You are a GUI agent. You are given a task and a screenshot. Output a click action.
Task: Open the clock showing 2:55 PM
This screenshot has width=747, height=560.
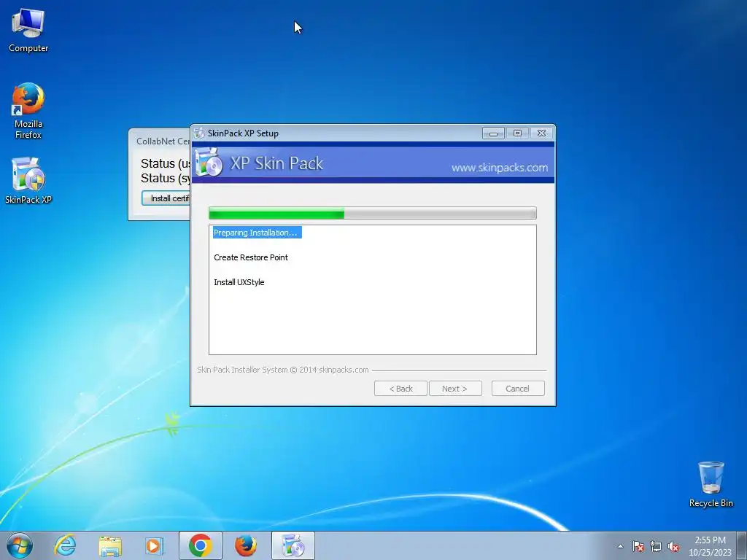(710, 545)
